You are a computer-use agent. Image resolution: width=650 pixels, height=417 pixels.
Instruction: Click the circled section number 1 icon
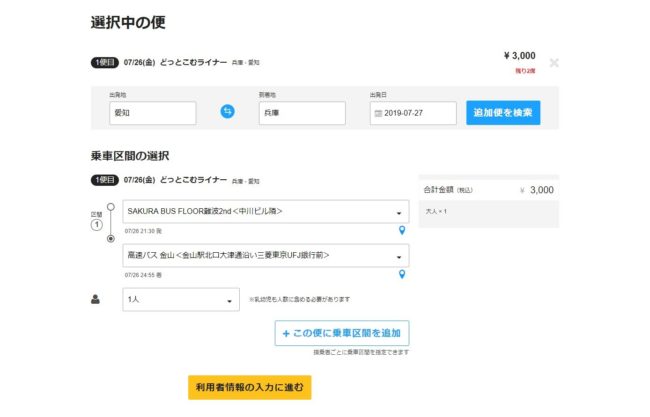tap(97, 225)
